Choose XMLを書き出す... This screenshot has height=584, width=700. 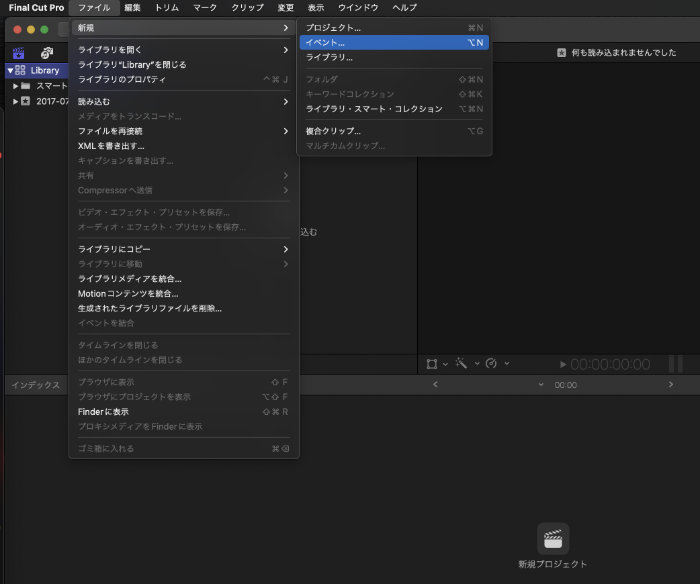coord(183,146)
